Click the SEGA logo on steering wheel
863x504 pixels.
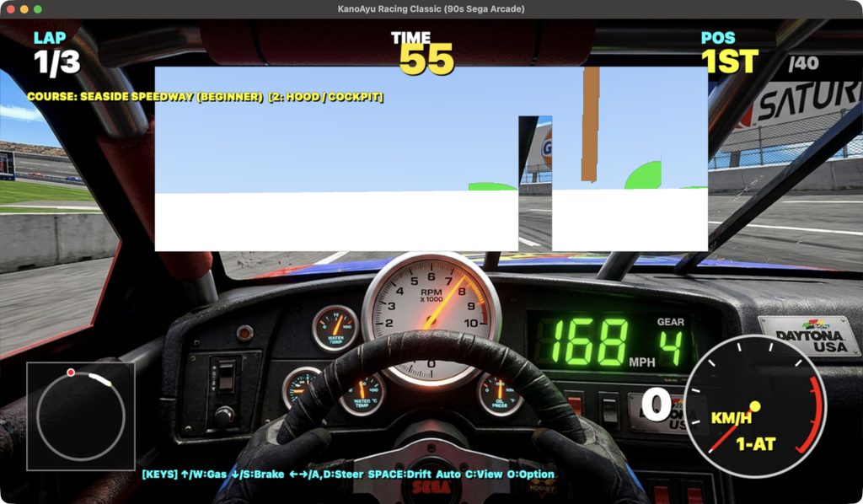tap(431, 486)
